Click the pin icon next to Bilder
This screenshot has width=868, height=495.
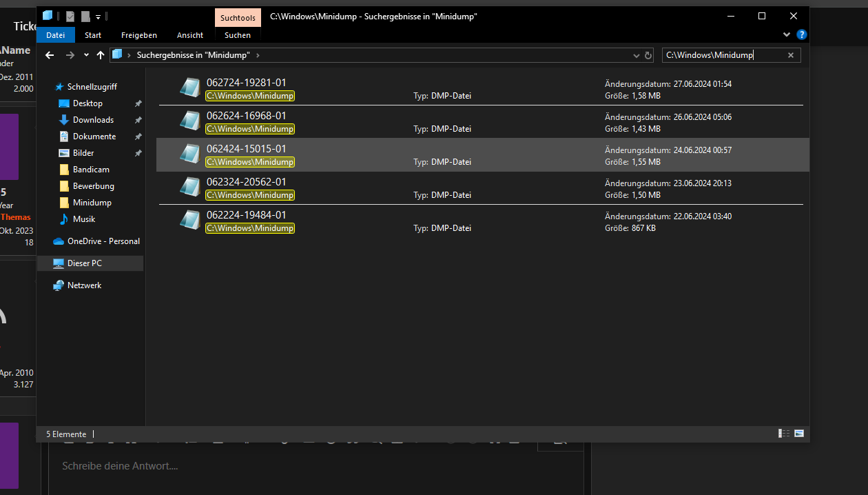tap(138, 153)
